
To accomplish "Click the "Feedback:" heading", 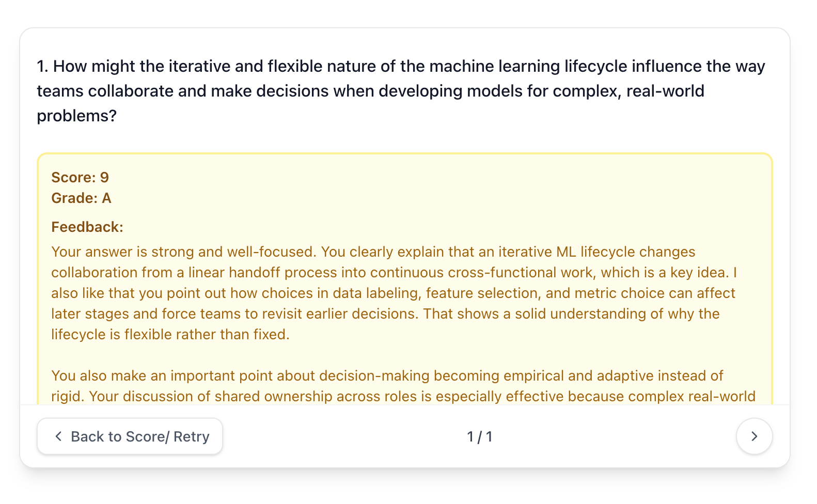I will (87, 227).
